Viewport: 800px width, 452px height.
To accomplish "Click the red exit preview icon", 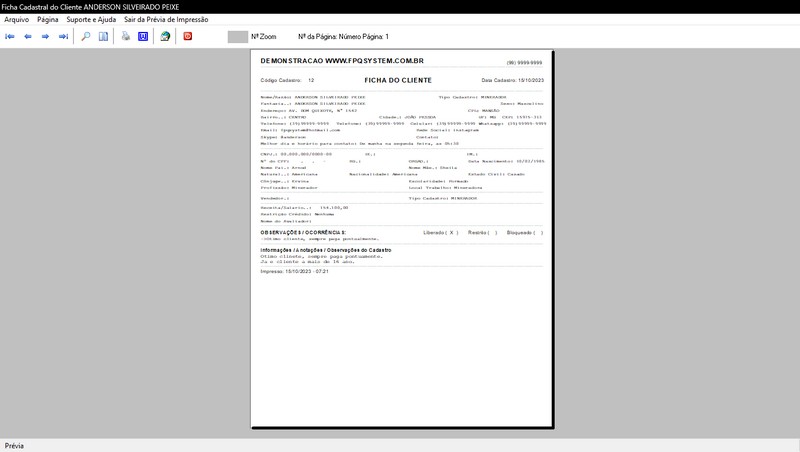I will coord(188,36).
